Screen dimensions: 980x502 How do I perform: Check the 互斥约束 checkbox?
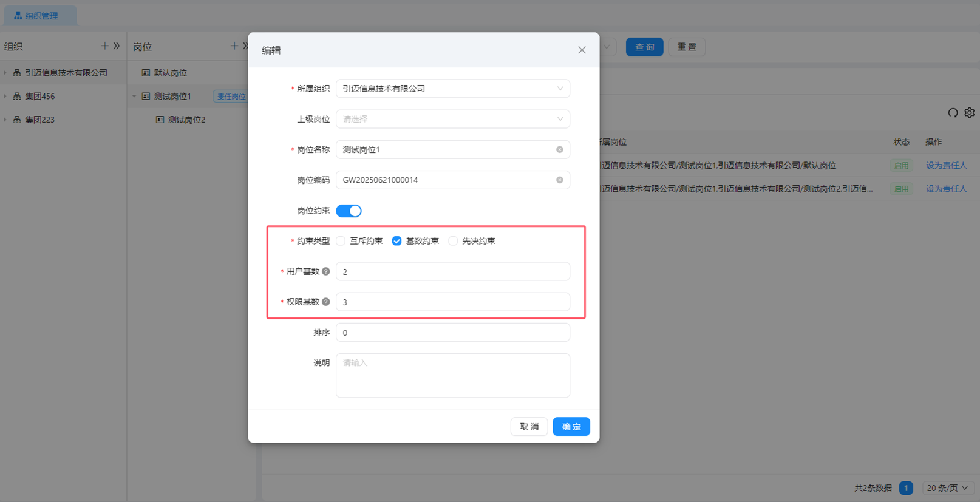(341, 241)
